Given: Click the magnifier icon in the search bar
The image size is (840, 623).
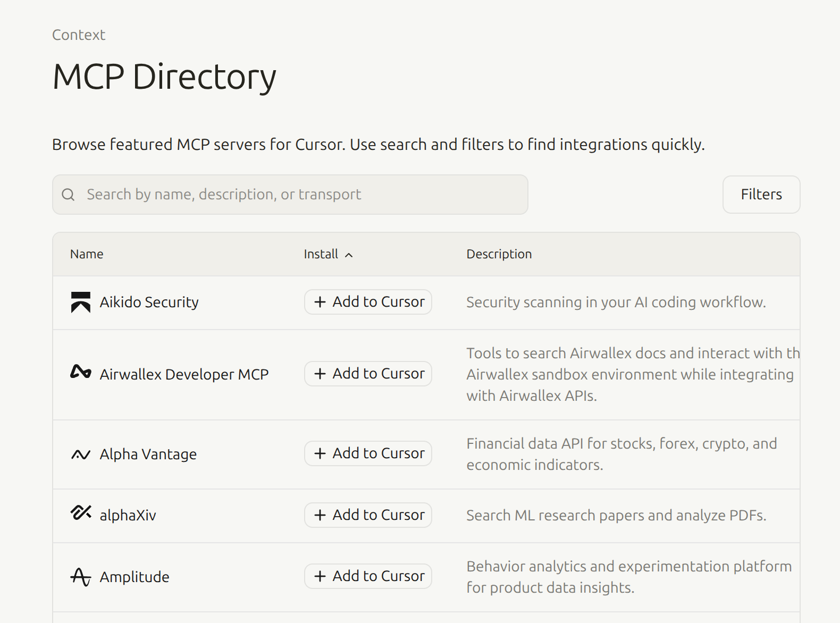Looking at the screenshot, I should [x=68, y=195].
